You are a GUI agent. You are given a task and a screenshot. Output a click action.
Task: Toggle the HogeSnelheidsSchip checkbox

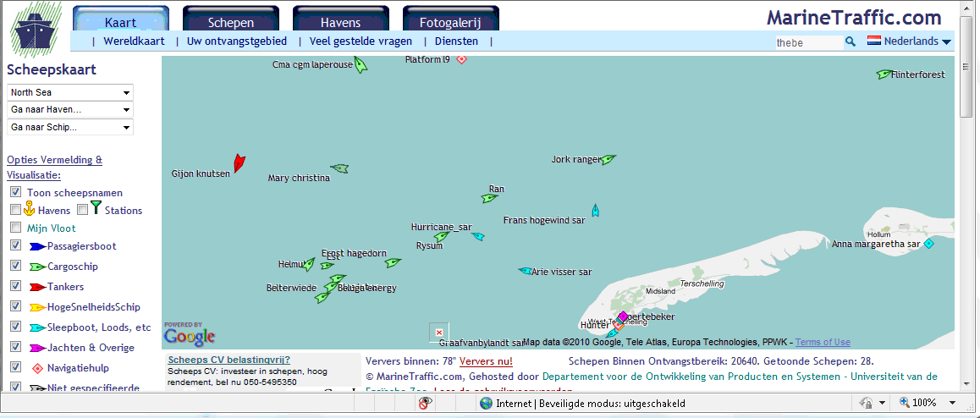point(15,306)
